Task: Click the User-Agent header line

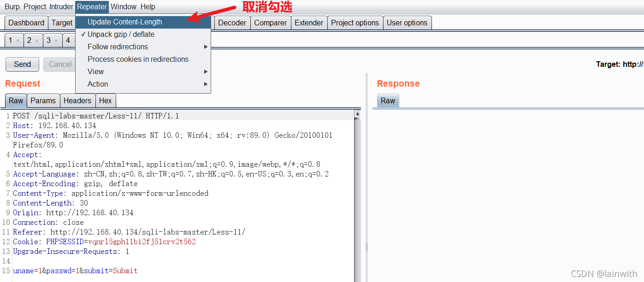Action: point(172,135)
